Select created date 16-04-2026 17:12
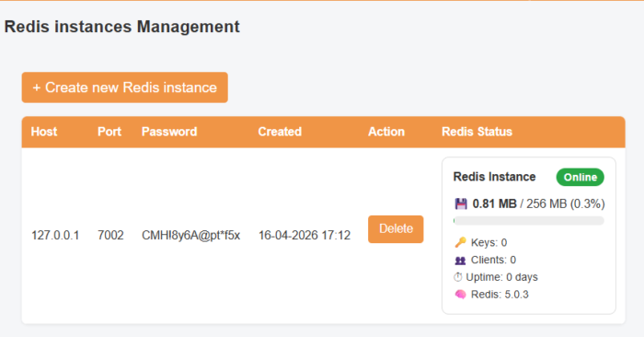The width and height of the screenshot is (644, 337). pos(305,235)
